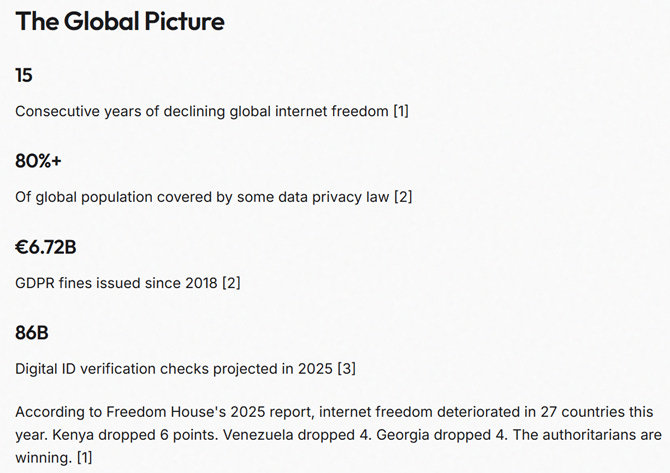The width and height of the screenshot is (670, 473).
Task: Click the '€6.72B' statistic figure
Action: [46, 247]
